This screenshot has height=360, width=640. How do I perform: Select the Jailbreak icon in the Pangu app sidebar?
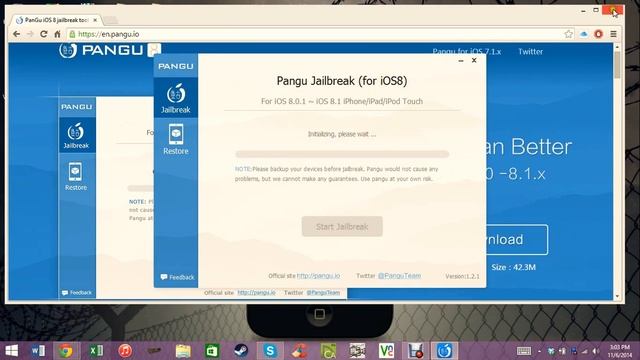tap(176, 98)
